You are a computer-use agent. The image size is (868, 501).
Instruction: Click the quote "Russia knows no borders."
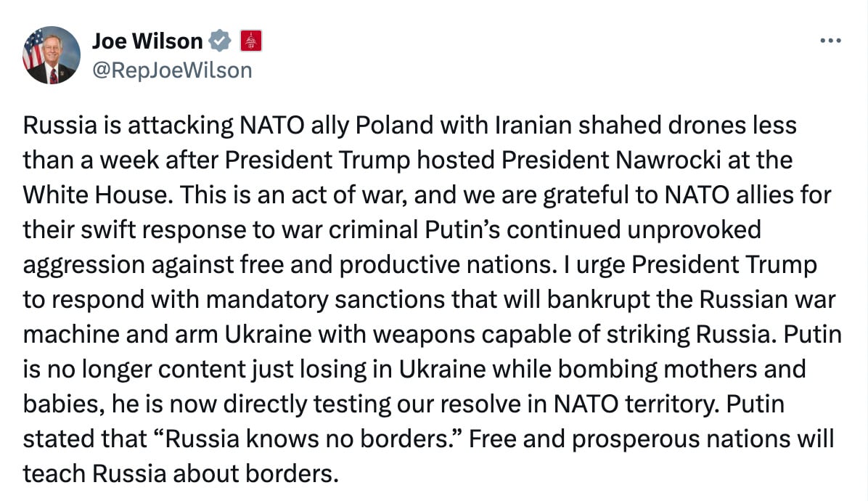coord(308,439)
